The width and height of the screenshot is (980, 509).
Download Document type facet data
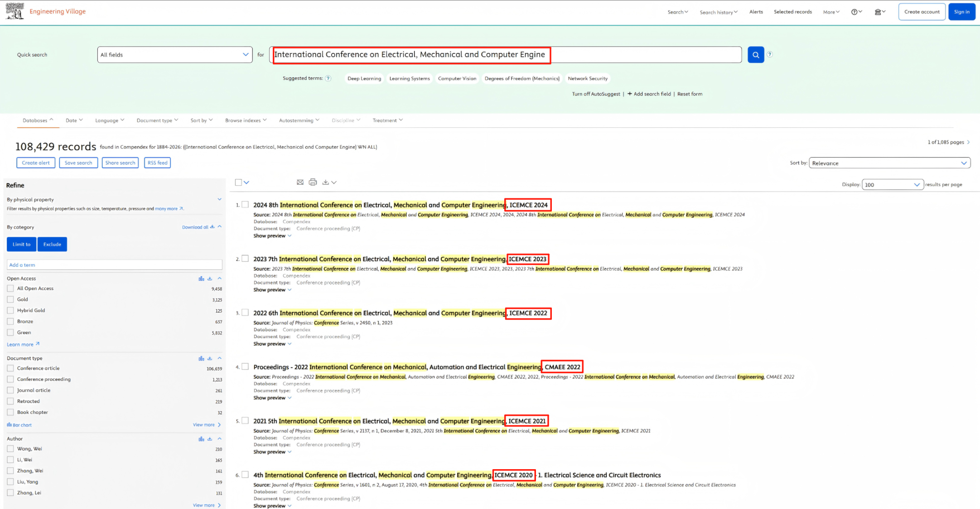click(210, 358)
